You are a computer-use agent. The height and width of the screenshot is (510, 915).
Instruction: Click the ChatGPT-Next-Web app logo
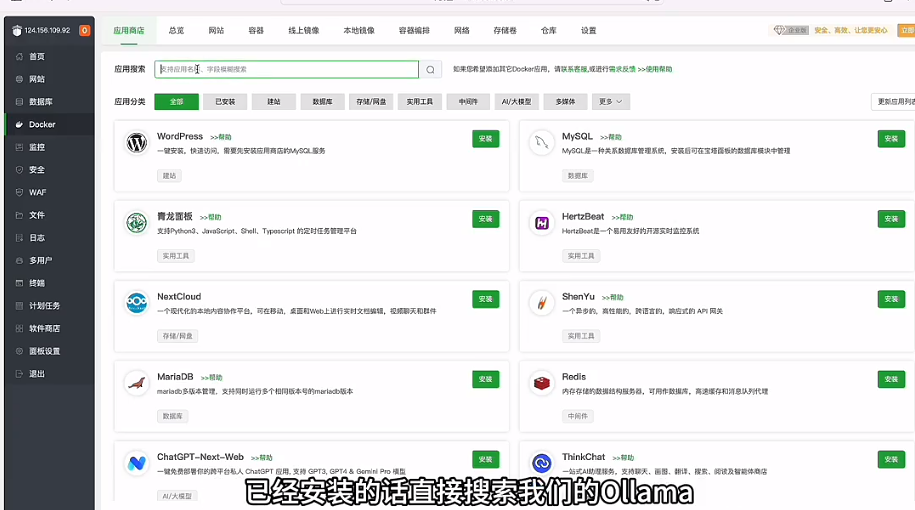coord(137,463)
